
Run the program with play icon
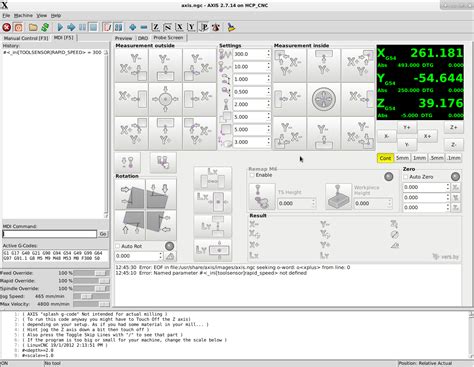(60, 27)
